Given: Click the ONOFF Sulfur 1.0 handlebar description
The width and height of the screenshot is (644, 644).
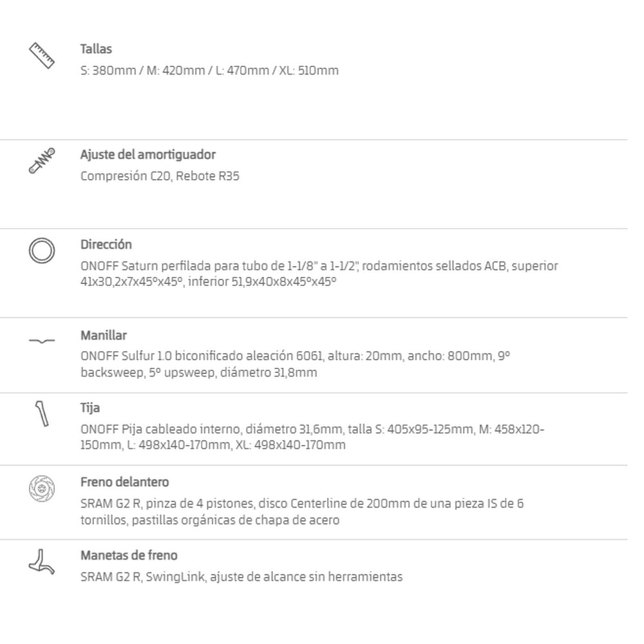Looking at the screenshot, I should tap(296, 364).
